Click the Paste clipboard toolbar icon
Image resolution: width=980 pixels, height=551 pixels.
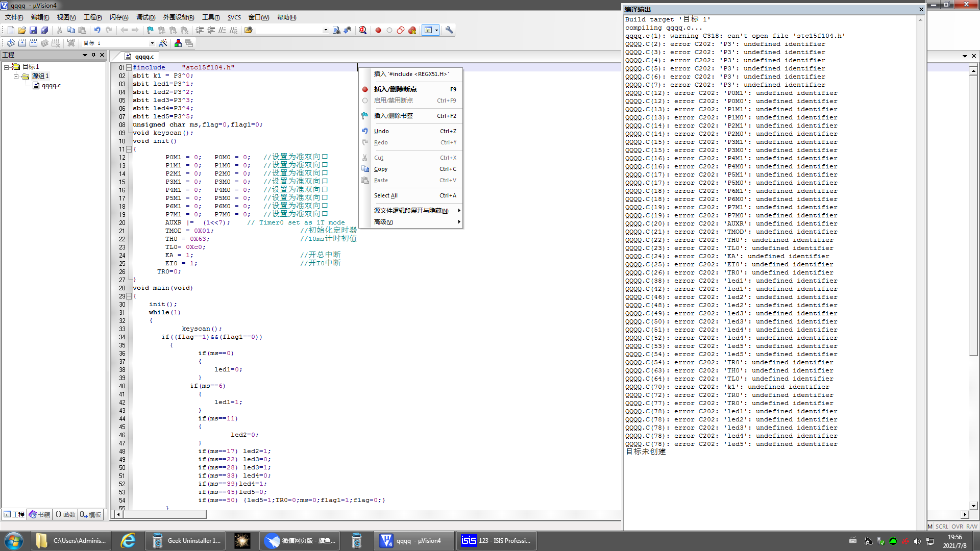82,30
